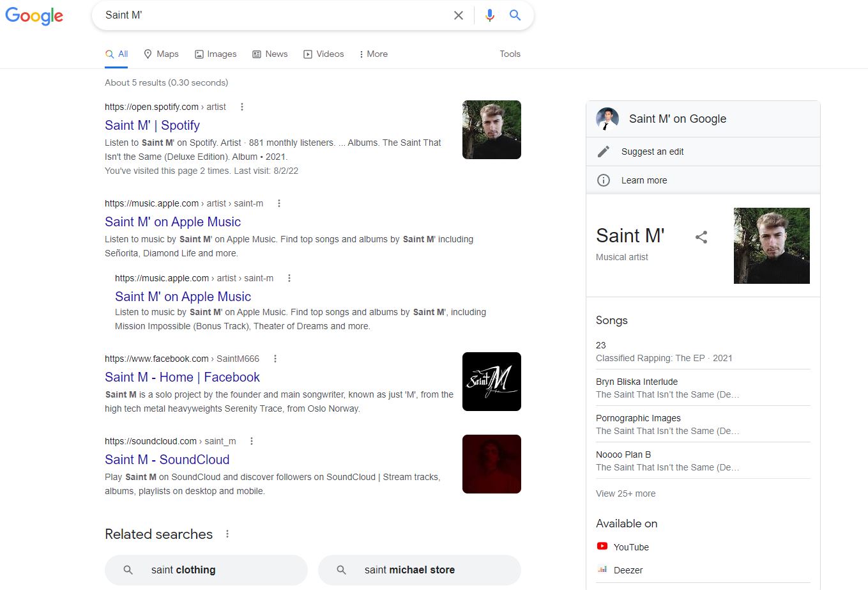Click the open.spotify.com breadcrumb URL
This screenshot has width=868, height=590.
pos(165,107)
